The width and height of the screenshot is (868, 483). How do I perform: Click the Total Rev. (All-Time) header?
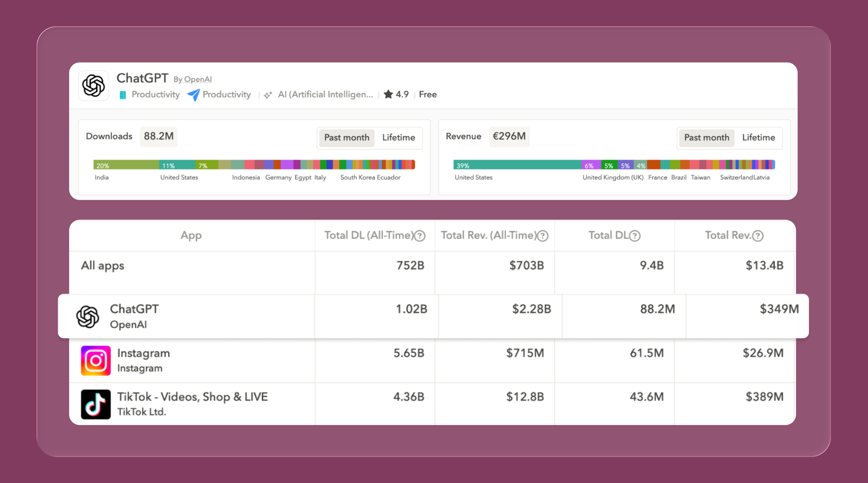coord(489,235)
